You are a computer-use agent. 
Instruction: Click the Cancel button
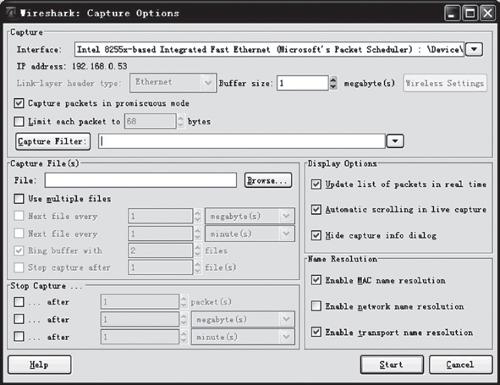[x=461, y=365]
